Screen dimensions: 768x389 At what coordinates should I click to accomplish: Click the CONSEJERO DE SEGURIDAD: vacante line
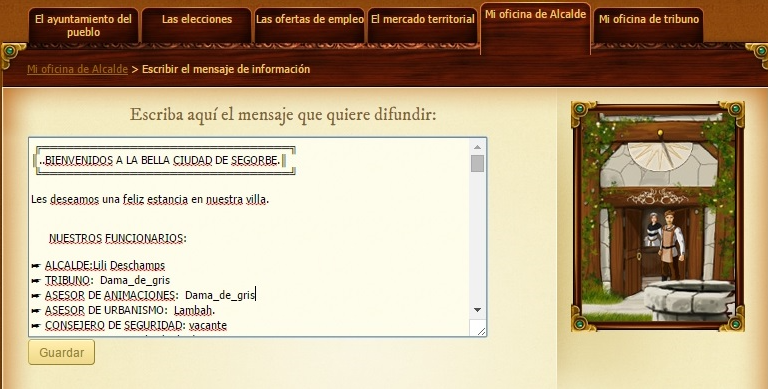pyautogui.click(x=129, y=325)
